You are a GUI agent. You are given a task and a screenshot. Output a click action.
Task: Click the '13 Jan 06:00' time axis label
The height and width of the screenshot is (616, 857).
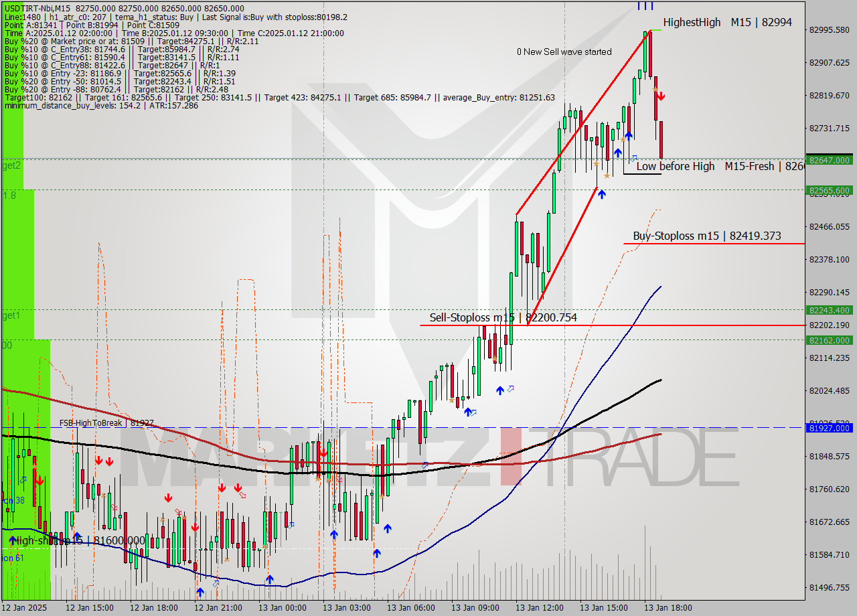[411, 608]
